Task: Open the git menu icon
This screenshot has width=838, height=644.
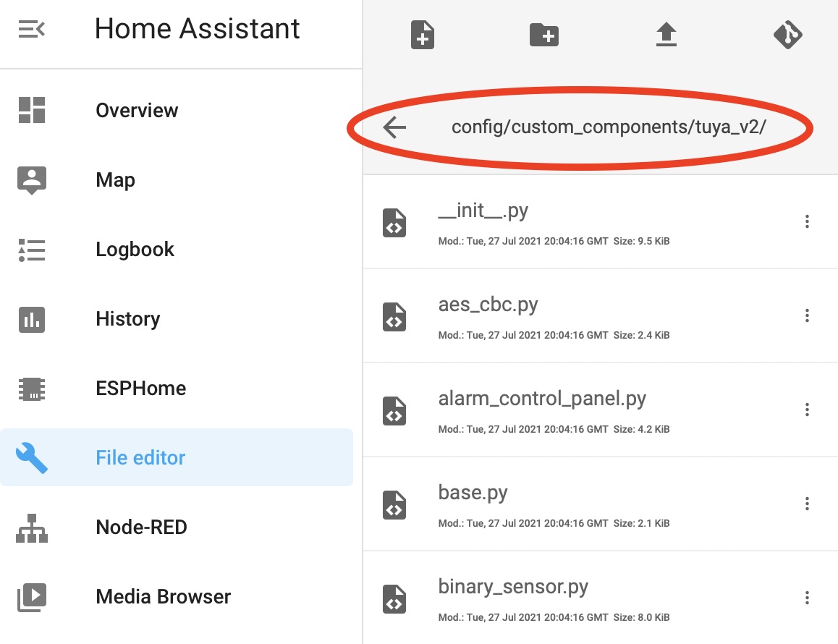Action: 788,35
